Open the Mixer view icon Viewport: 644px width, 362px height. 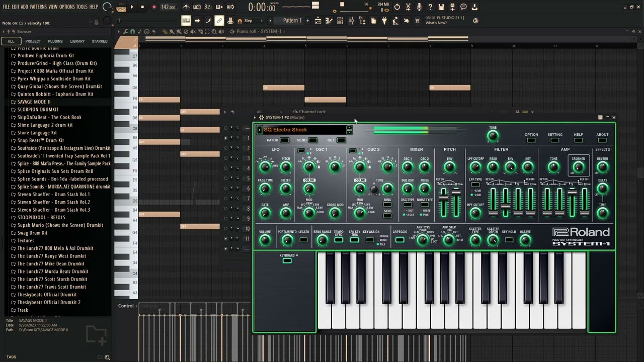(x=351, y=21)
